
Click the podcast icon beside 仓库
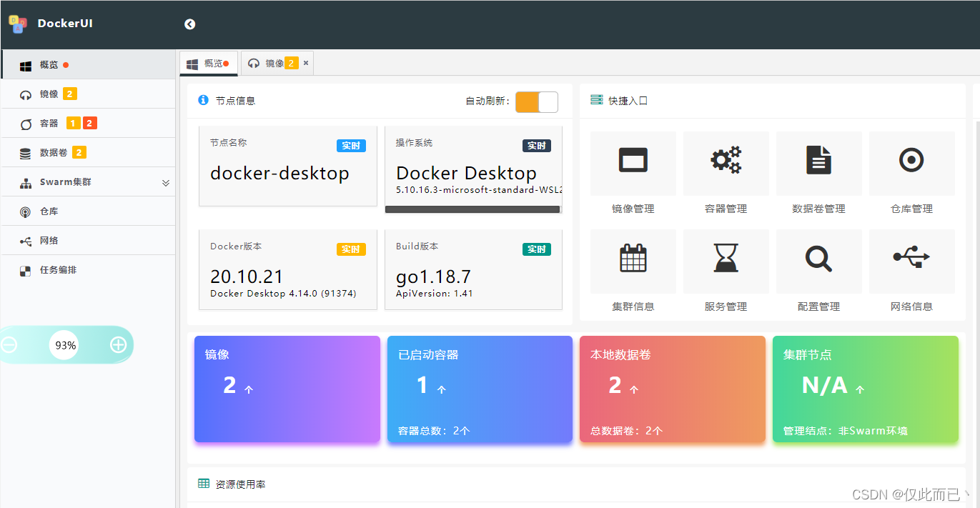pyautogui.click(x=26, y=212)
